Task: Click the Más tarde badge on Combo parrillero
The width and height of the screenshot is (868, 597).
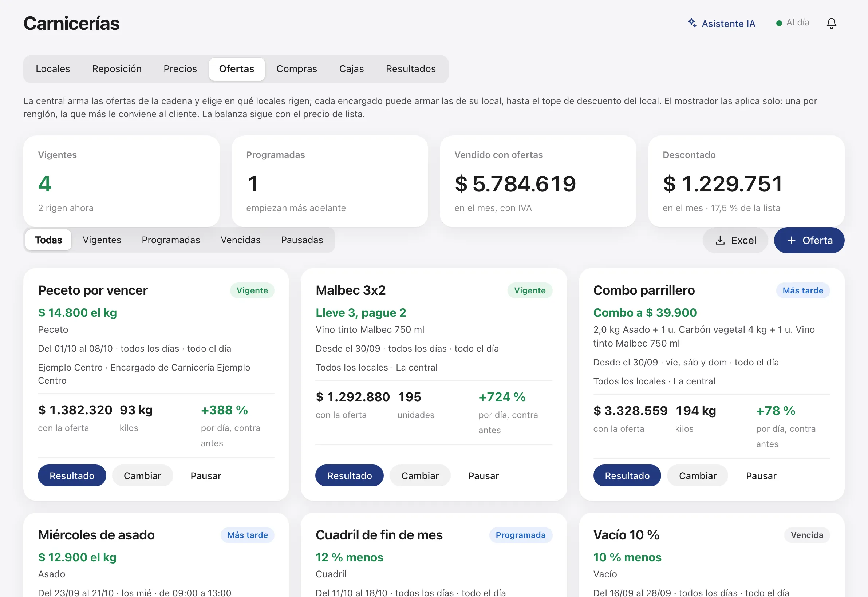Action: click(803, 290)
